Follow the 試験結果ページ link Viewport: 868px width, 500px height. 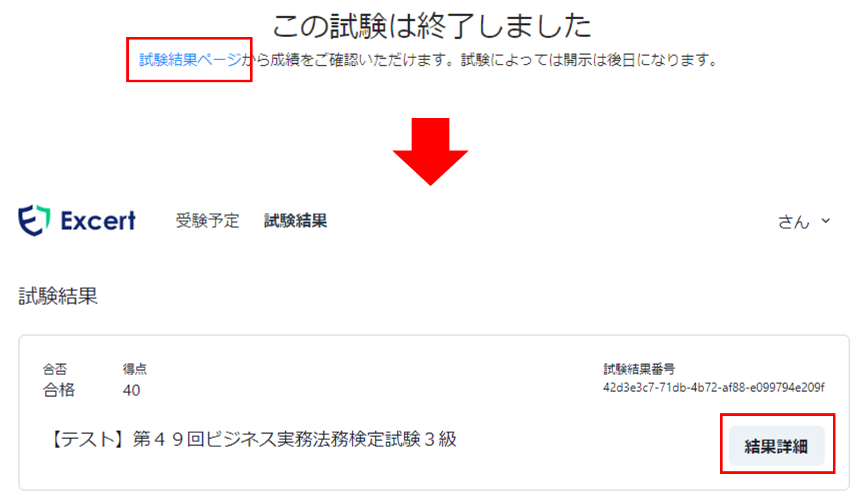pos(190,60)
